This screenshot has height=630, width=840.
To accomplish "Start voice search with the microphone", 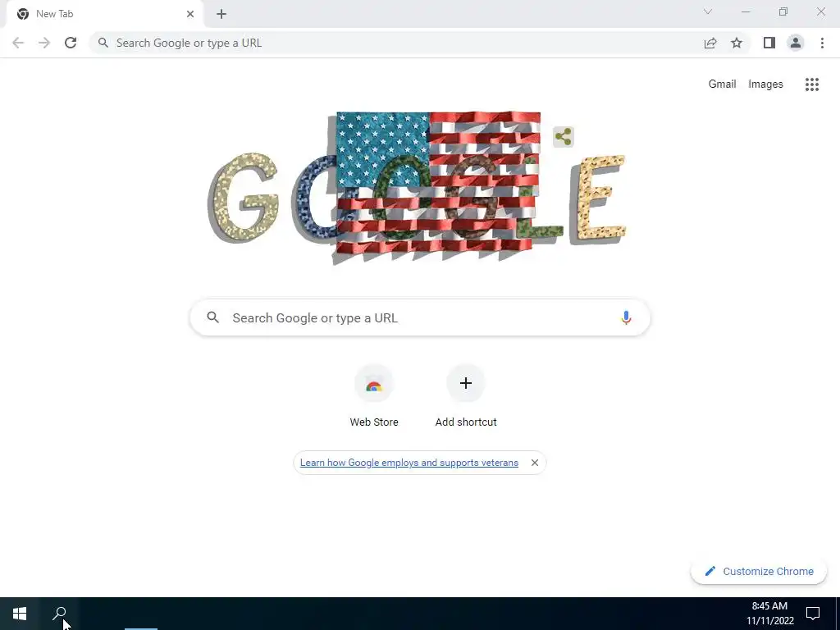I will click(x=626, y=317).
